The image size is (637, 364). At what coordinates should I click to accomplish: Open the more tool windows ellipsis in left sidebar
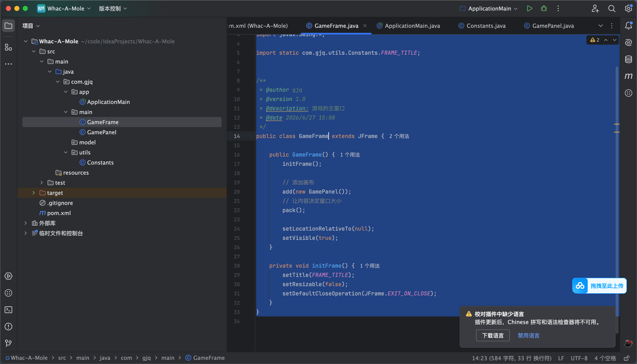click(x=8, y=64)
